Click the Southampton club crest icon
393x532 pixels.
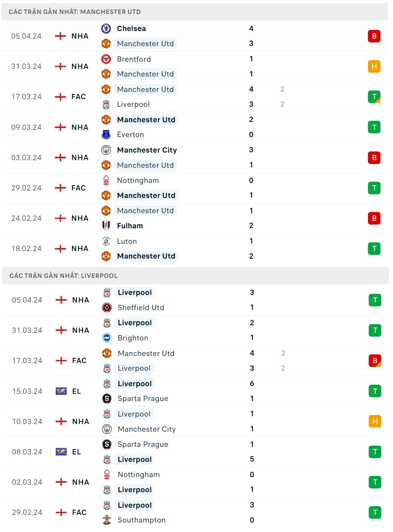point(107,520)
